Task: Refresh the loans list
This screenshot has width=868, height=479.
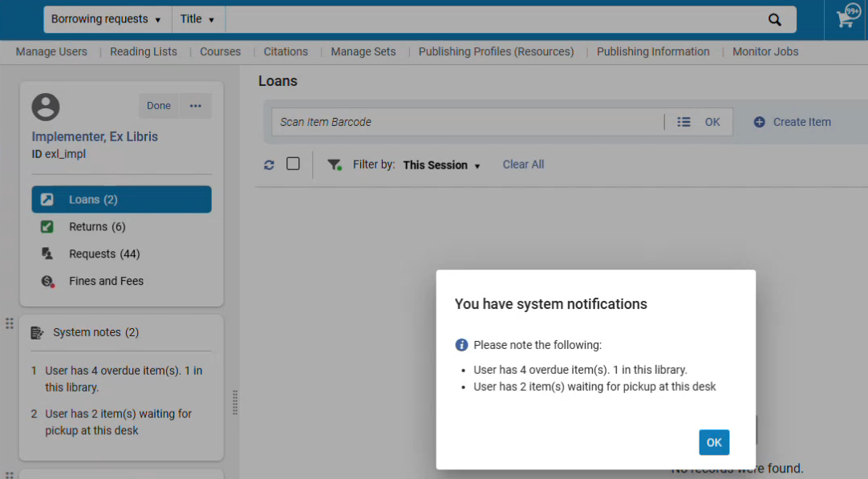Action: click(269, 165)
